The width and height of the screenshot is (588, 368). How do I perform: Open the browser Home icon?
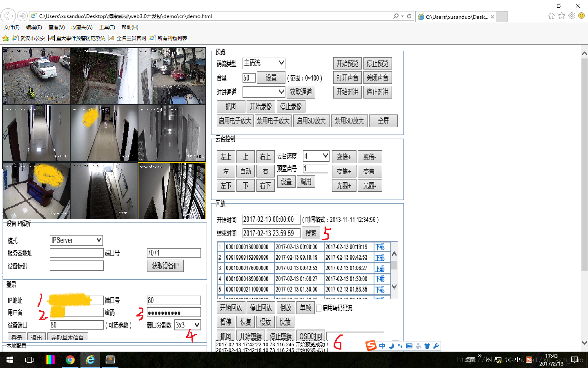tap(552, 16)
